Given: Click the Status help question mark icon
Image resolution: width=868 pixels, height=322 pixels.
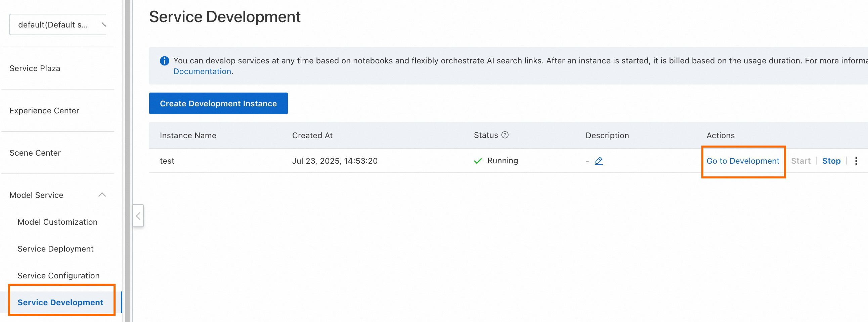Looking at the screenshot, I should tap(505, 135).
